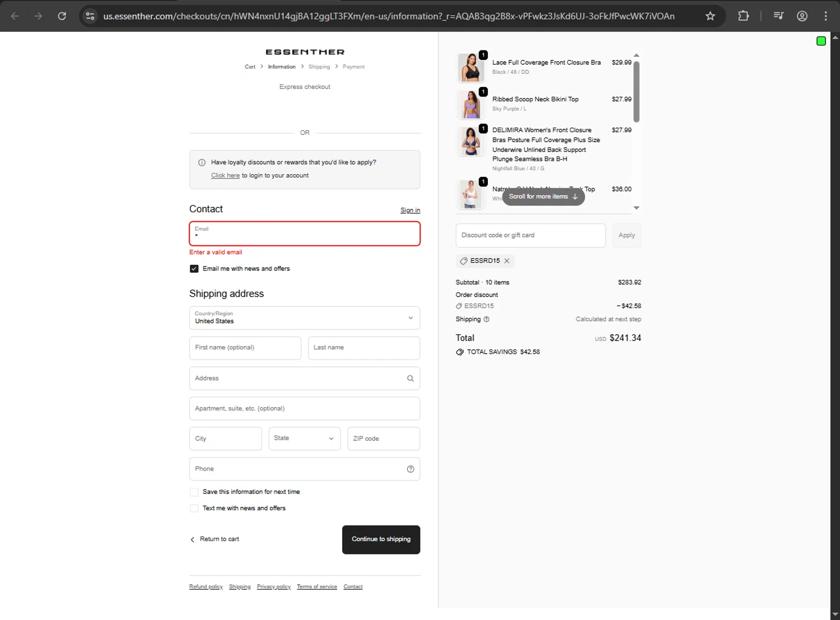Click the Total Savings tag icon

tap(460, 352)
